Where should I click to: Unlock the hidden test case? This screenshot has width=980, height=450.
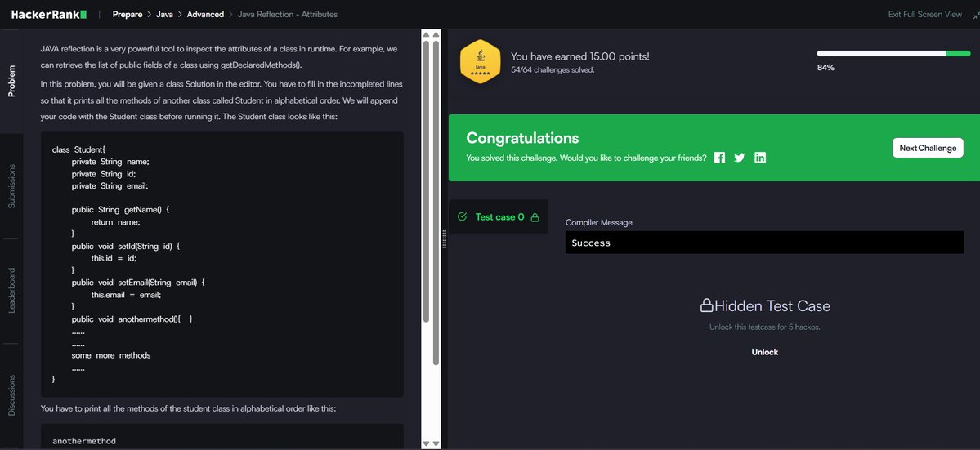(x=764, y=352)
